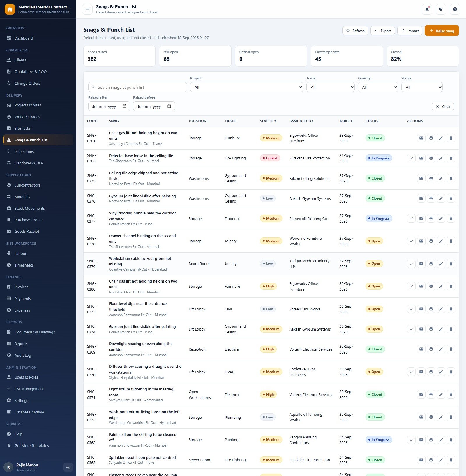Delete snag SNG-0377 using trash icon

tap(451, 219)
